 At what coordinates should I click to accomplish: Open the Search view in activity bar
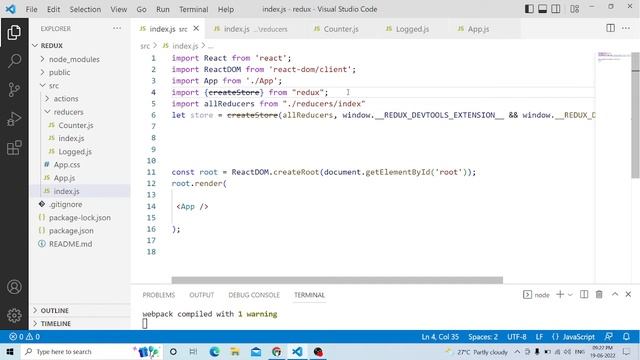pos(14,61)
